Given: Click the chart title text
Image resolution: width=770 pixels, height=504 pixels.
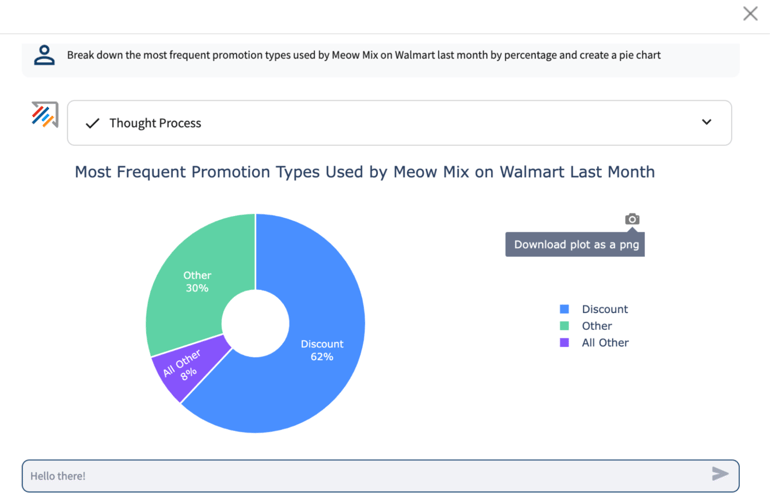Looking at the screenshot, I should click(365, 172).
